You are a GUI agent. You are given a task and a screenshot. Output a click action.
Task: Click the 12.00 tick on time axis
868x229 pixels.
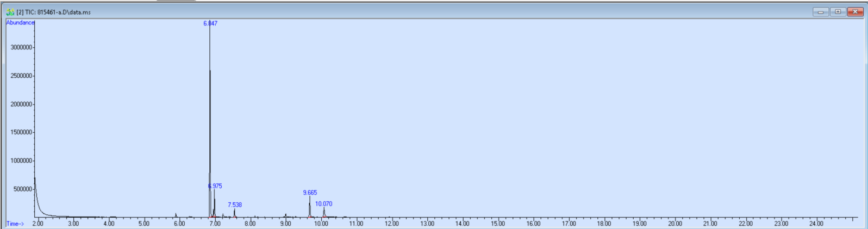[391, 224]
